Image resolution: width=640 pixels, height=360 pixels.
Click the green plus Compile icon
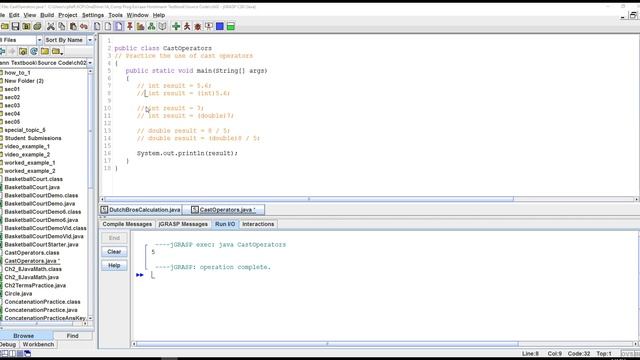pyautogui.click(x=176, y=27)
